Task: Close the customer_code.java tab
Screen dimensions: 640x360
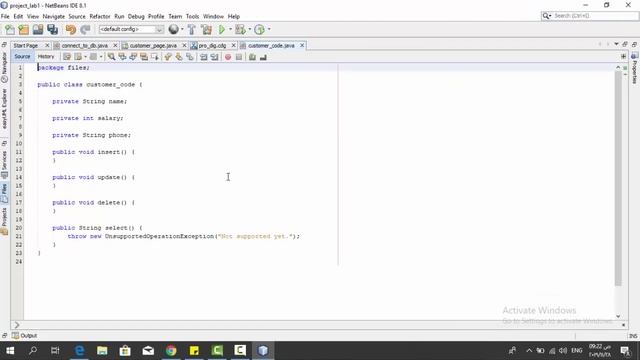Action: click(302, 45)
